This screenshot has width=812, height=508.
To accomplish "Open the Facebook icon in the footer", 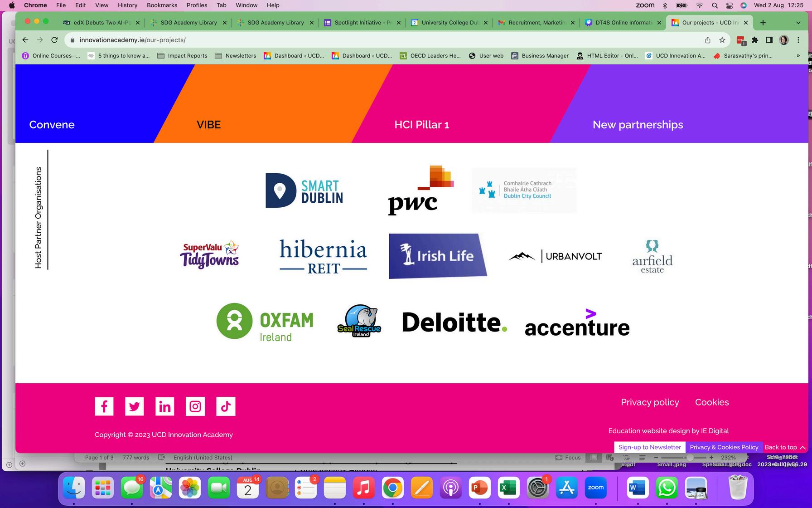I will (104, 406).
